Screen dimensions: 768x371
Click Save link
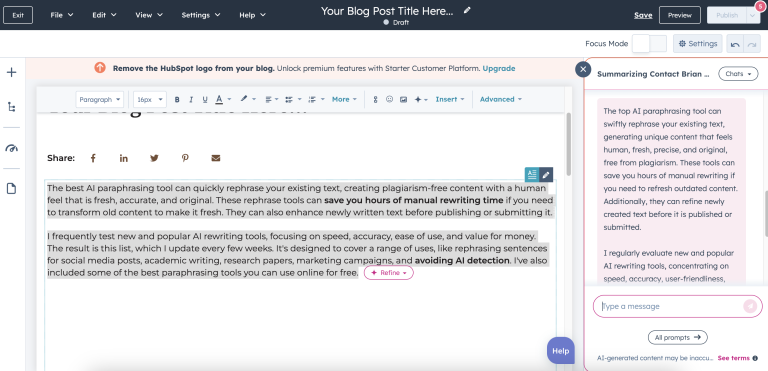pyautogui.click(x=643, y=15)
